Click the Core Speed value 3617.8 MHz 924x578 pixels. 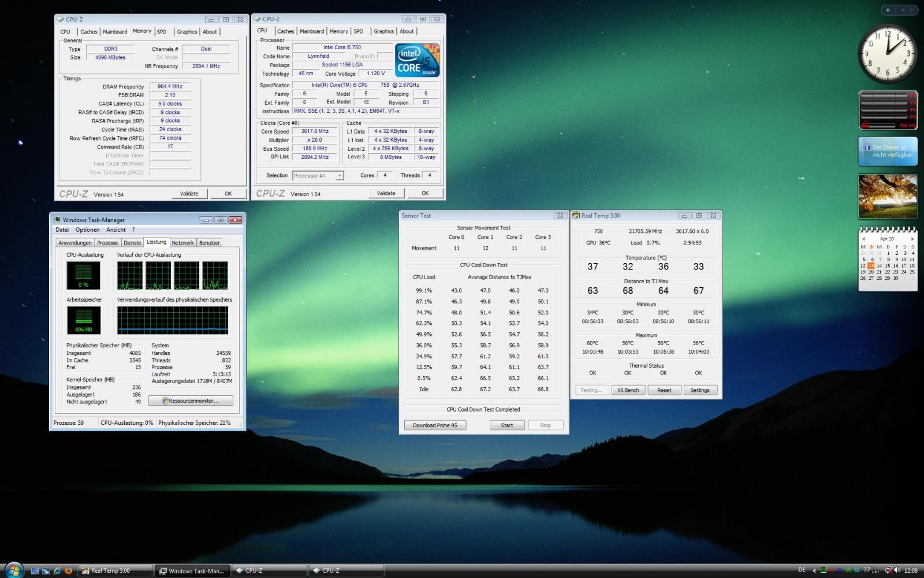click(x=314, y=131)
